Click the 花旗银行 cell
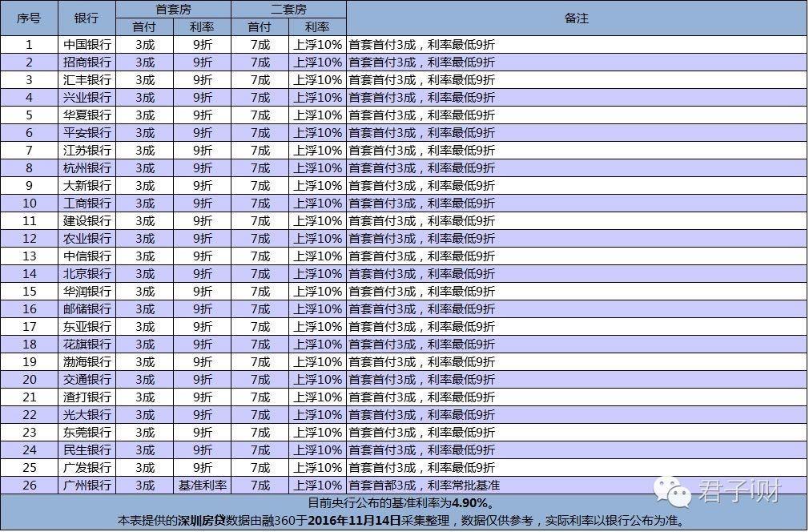Screen dimensions: 809x532 coord(87,345)
